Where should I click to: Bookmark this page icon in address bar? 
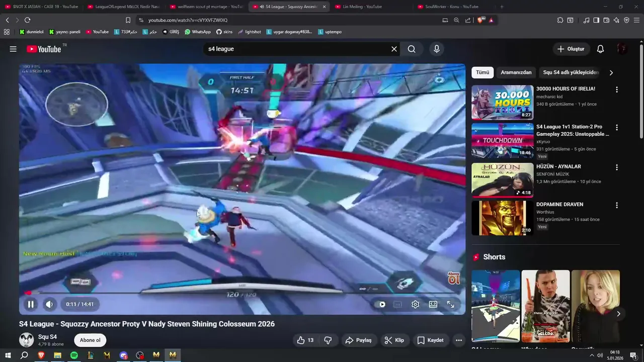point(128,20)
